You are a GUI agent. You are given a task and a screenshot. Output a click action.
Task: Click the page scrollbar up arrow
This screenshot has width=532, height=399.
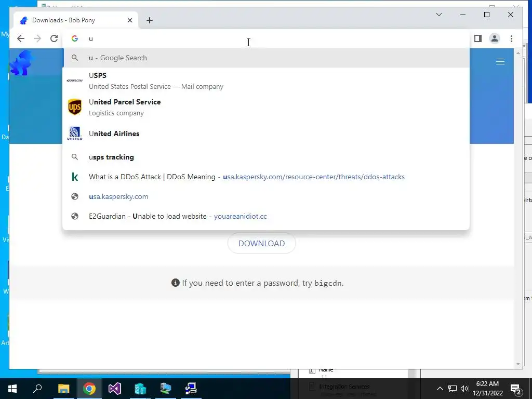(x=518, y=53)
